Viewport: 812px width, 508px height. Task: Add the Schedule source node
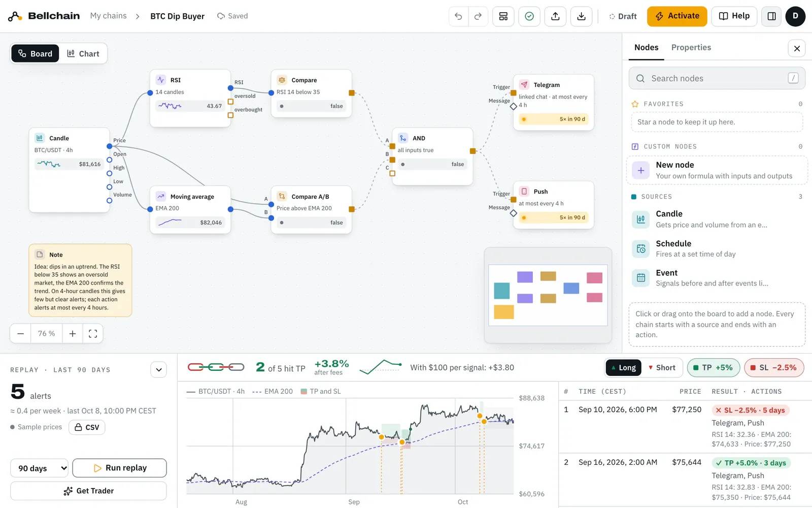pyautogui.click(x=717, y=248)
